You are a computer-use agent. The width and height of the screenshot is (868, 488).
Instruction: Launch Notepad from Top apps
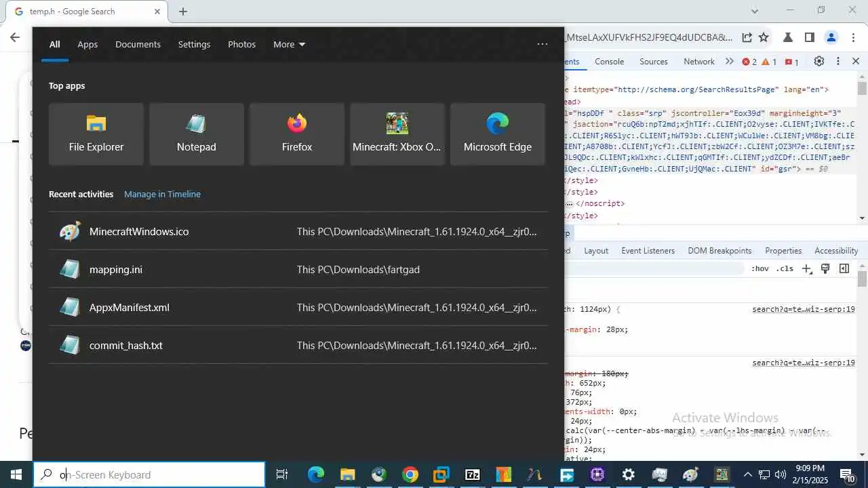point(197,134)
